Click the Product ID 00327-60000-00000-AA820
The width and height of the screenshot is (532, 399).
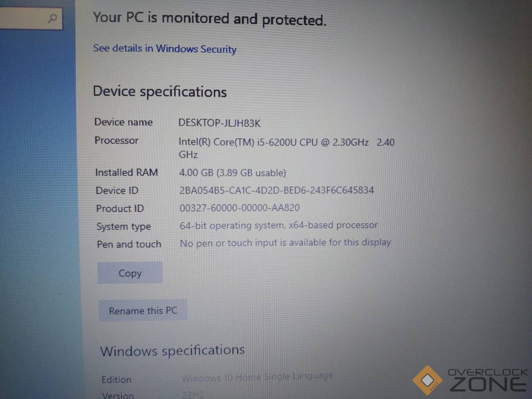240,208
